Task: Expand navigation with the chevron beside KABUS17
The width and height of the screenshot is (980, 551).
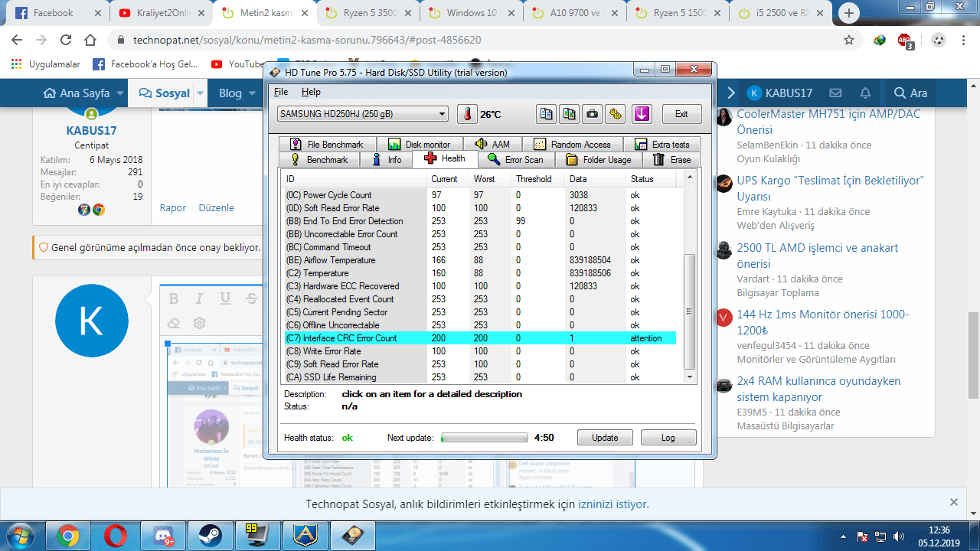Action: (731, 93)
